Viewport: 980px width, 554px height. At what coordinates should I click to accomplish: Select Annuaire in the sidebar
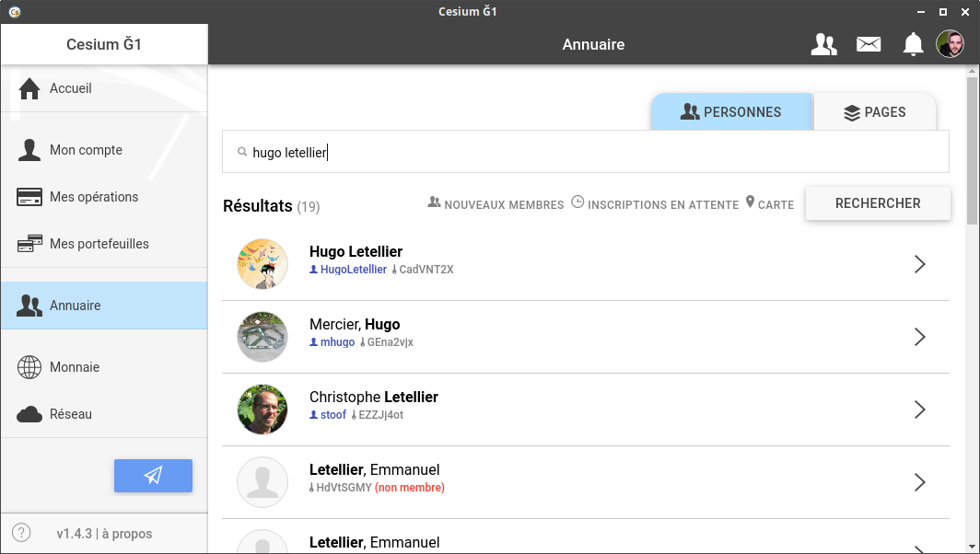click(x=104, y=306)
